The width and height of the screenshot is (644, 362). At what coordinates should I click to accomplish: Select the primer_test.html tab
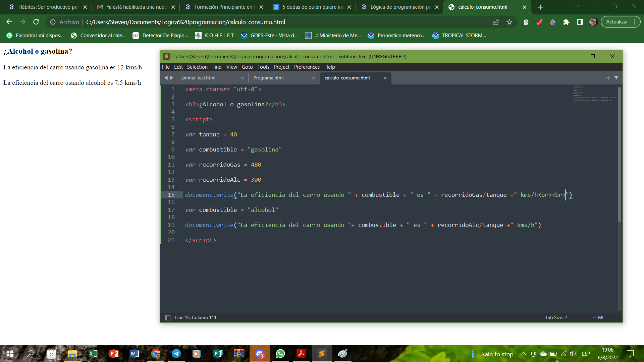point(199,78)
